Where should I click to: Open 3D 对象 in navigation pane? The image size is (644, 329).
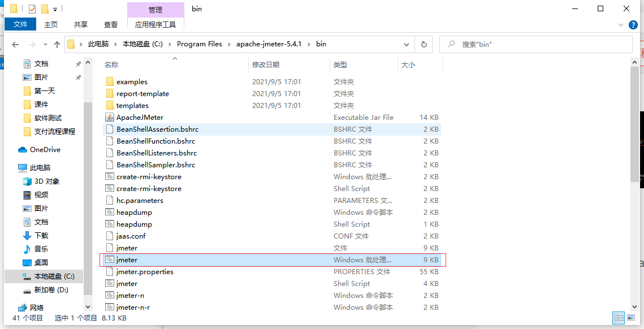coord(47,181)
